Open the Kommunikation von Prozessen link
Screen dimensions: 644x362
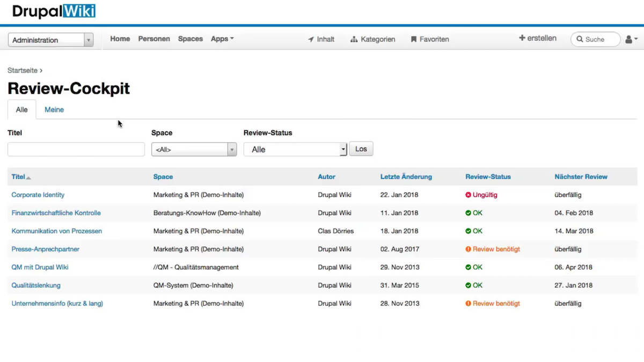coord(57,231)
